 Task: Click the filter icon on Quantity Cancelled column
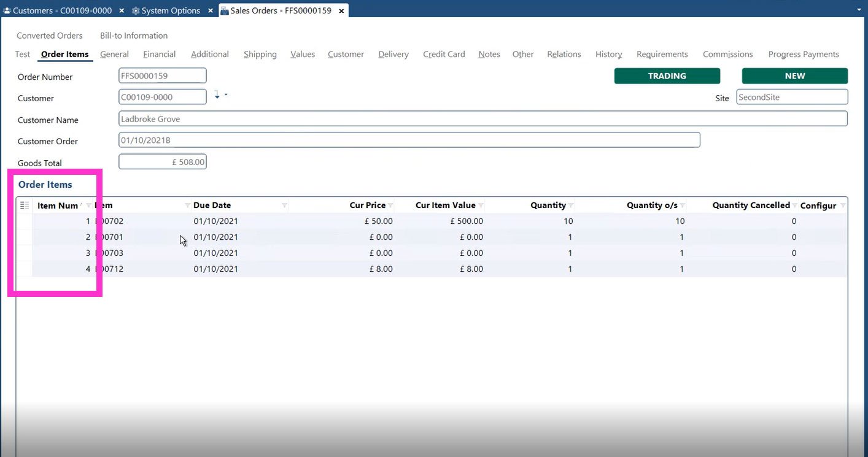pyautogui.click(x=795, y=205)
